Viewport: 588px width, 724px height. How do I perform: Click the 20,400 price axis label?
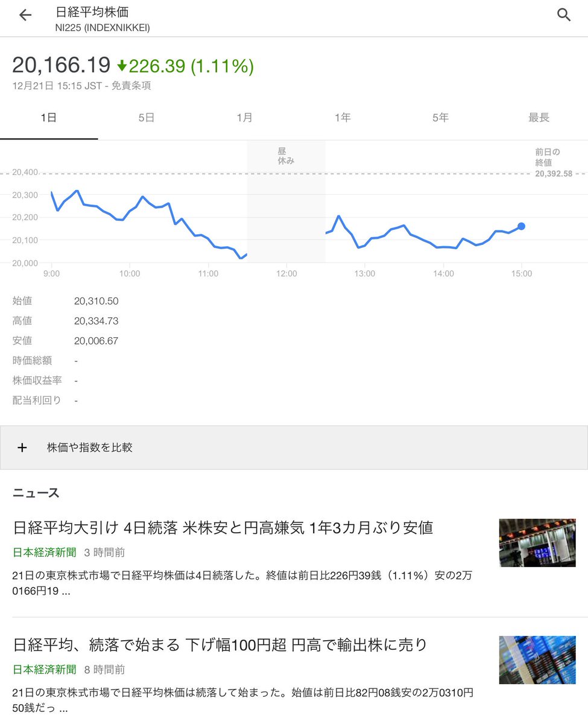point(25,173)
